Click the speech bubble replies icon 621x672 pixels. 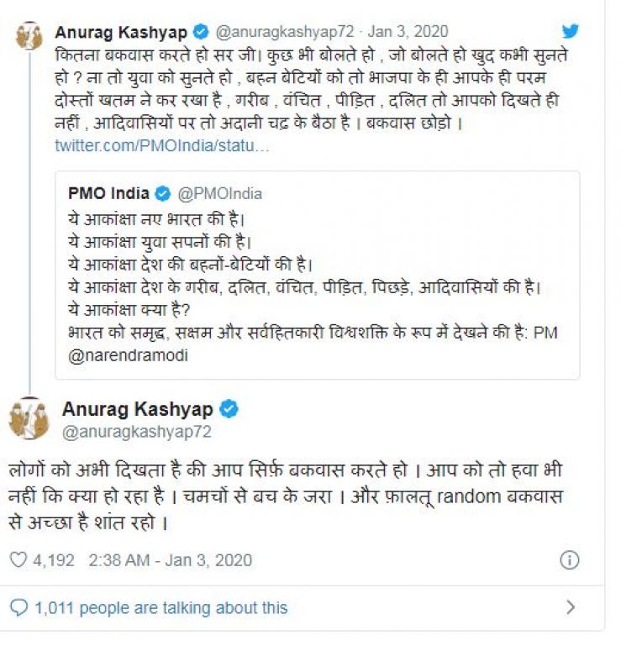click(x=19, y=607)
